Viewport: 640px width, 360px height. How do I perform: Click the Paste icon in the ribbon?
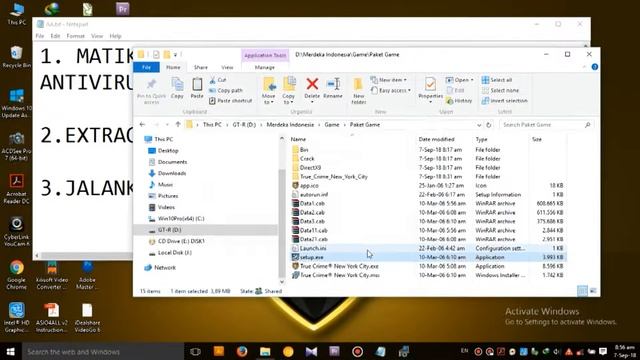(x=197, y=84)
